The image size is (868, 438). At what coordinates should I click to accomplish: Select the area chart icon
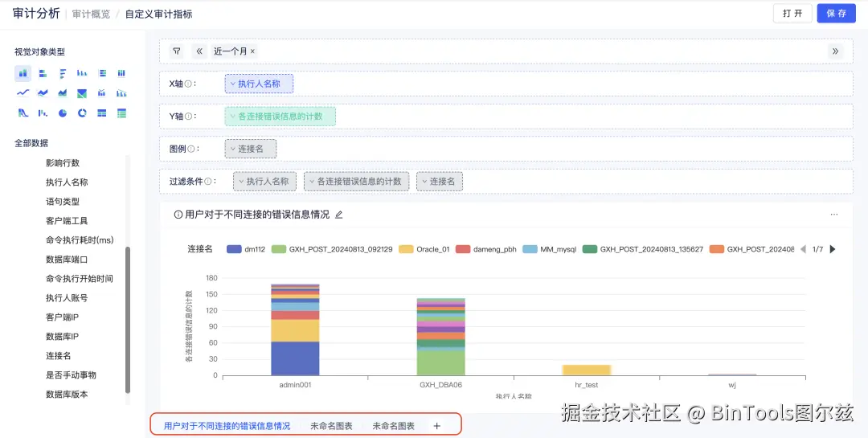point(63,93)
